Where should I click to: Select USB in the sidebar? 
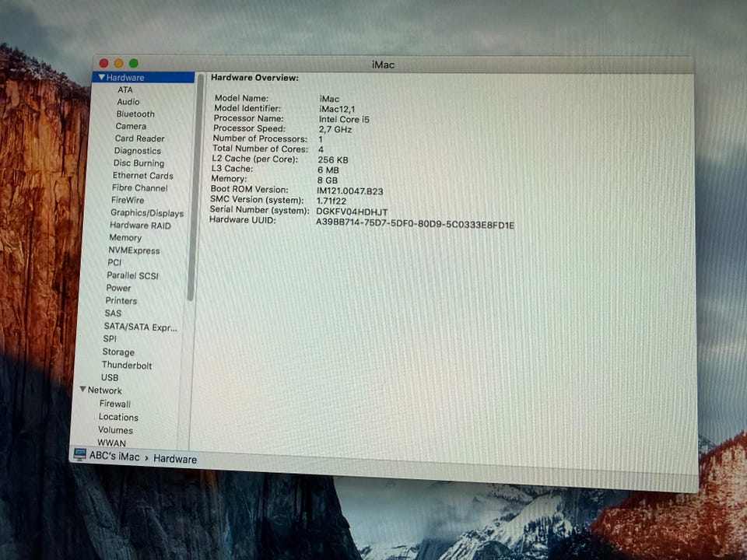point(110,378)
